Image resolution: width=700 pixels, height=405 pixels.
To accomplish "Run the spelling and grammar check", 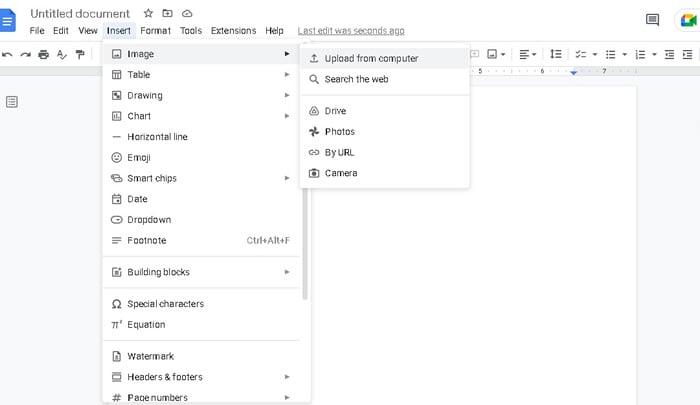I will [x=61, y=54].
